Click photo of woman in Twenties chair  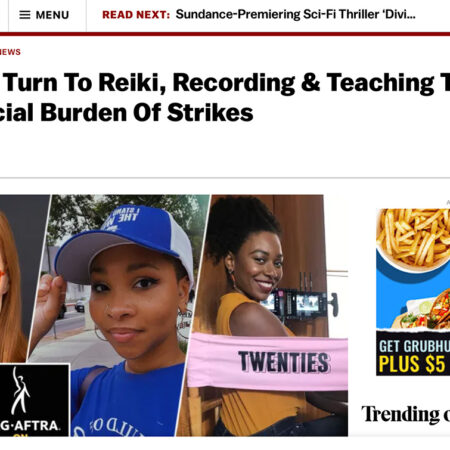pyautogui.click(x=267, y=315)
